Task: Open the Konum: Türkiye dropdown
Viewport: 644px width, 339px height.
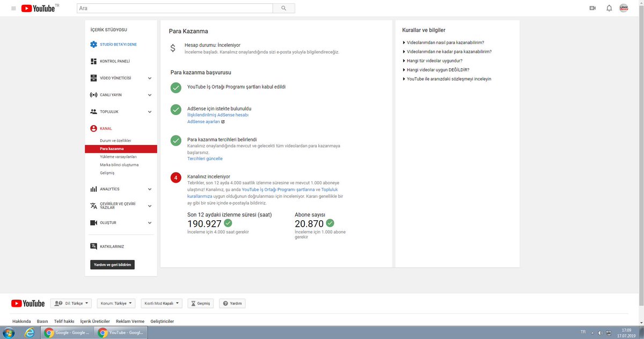Action: (116, 304)
